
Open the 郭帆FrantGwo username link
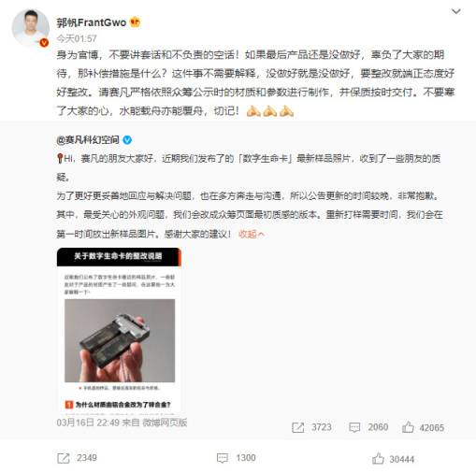tap(91, 22)
